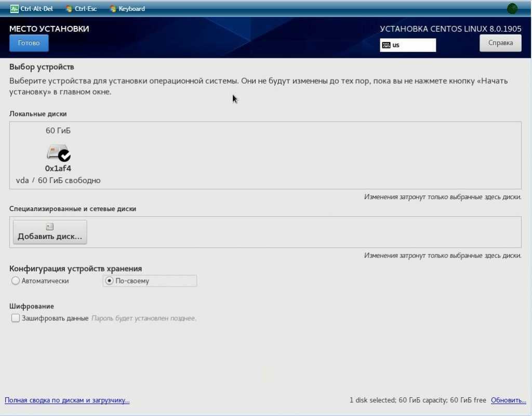The width and height of the screenshot is (532, 416).
Task: Select the 0x1af4 local disk icon
Action: point(58,153)
